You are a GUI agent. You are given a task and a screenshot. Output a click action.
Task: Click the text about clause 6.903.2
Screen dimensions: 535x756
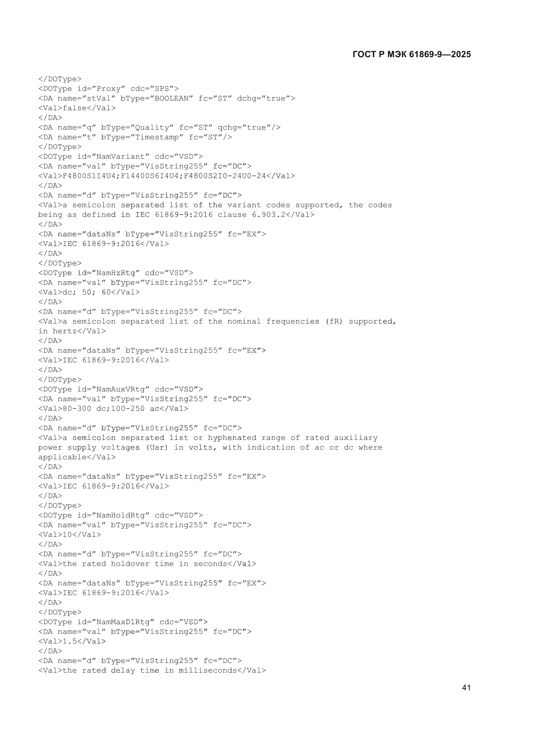(x=176, y=215)
